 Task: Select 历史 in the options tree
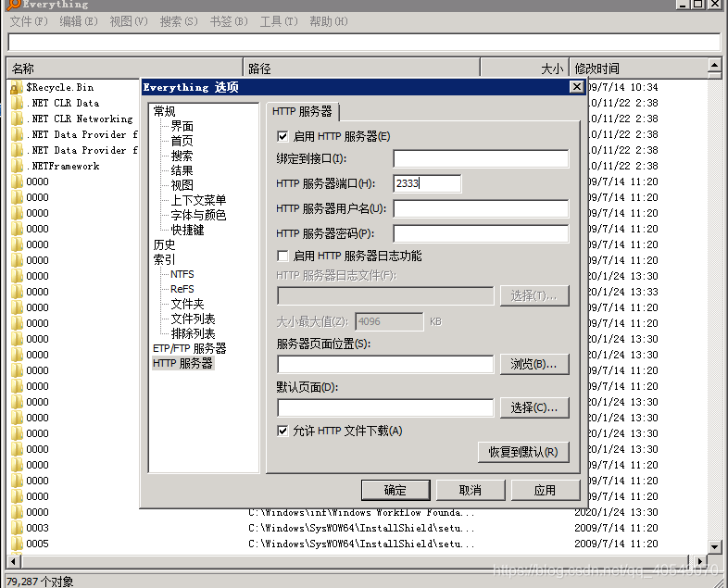[164, 244]
